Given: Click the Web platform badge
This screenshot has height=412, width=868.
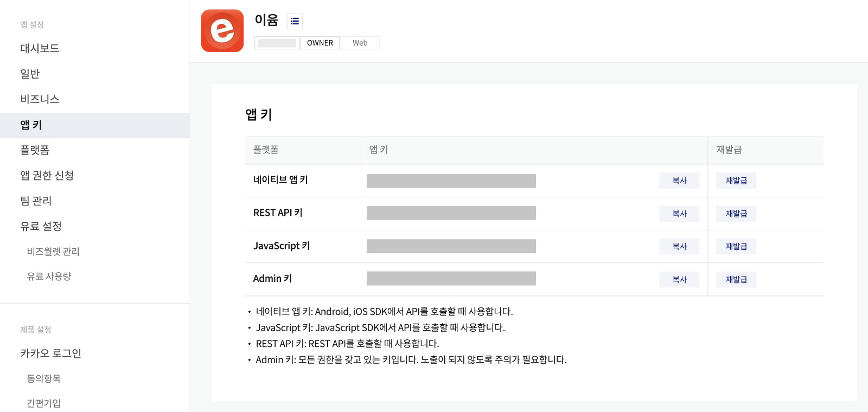Looking at the screenshot, I should [360, 43].
